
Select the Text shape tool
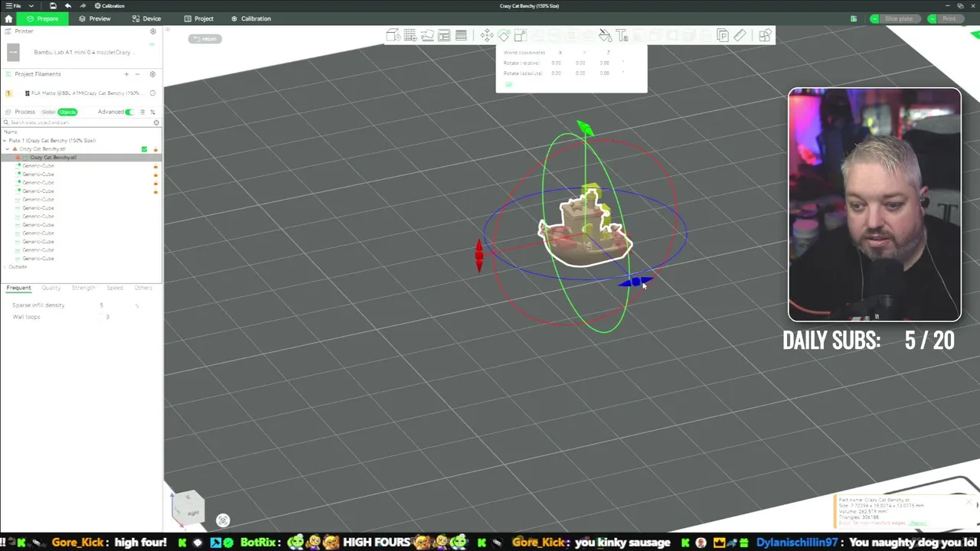click(622, 35)
